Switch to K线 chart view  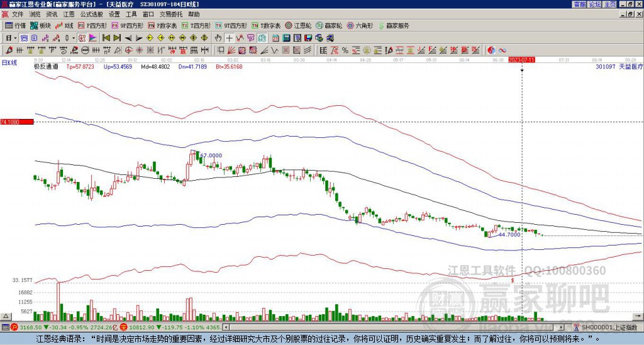click(64, 25)
